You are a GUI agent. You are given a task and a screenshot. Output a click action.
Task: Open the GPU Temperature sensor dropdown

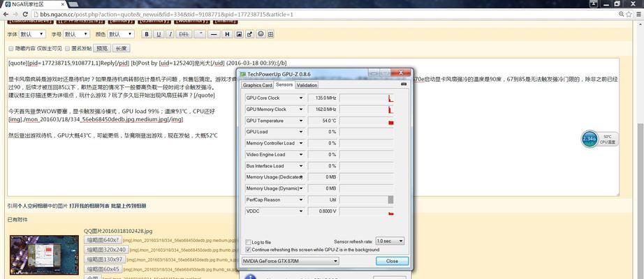[301, 121]
